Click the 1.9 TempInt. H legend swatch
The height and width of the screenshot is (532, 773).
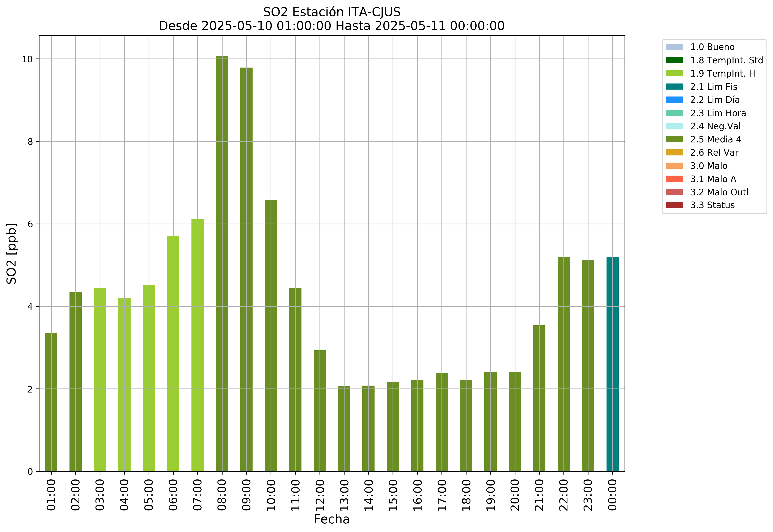tap(674, 73)
